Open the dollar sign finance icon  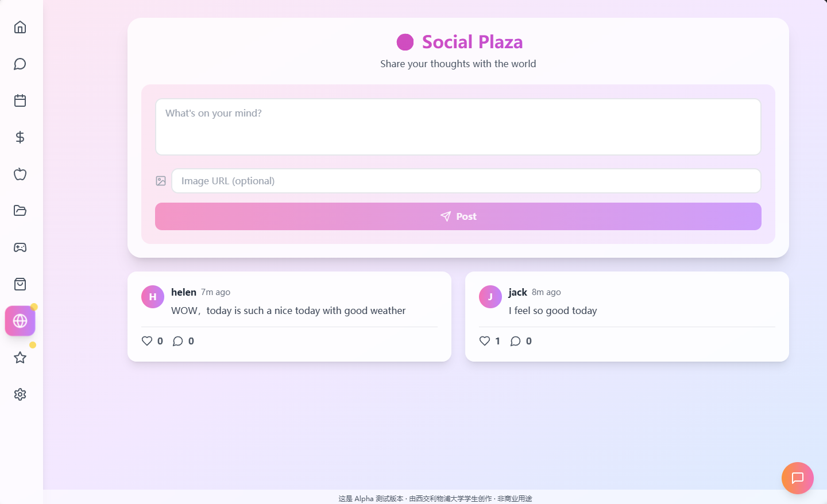(20, 137)
